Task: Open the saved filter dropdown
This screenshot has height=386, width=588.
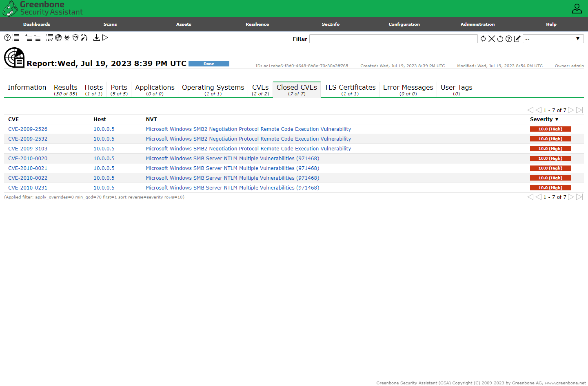Action: pos(553,39)
